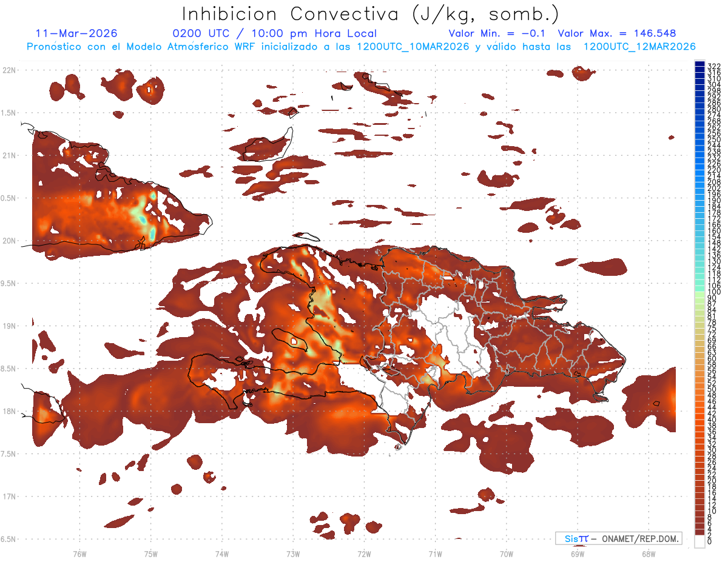Click the '72W' longitude label
The image size is (728, 562).
pyautogui.click(x=364, y=554)
